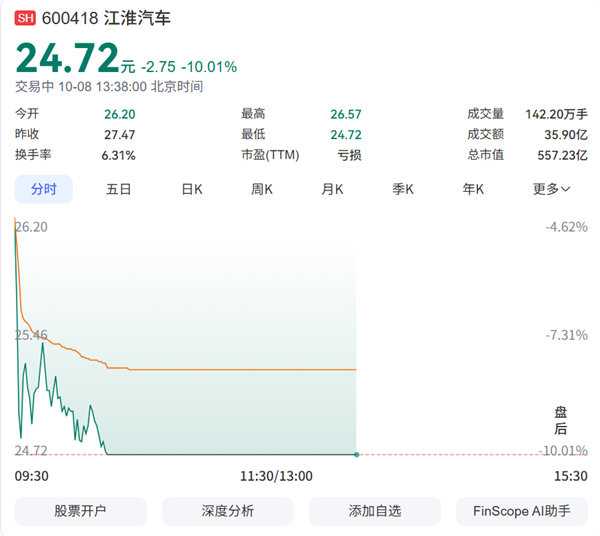
Task: Click the large 24.72 current price
Action: point(68,58)
